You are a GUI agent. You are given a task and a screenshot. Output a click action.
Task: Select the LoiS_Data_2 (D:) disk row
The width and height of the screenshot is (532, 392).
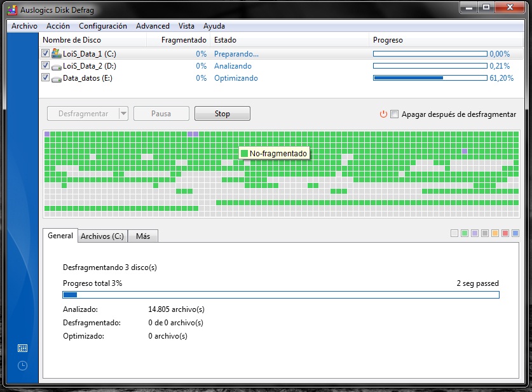[282, 66]
